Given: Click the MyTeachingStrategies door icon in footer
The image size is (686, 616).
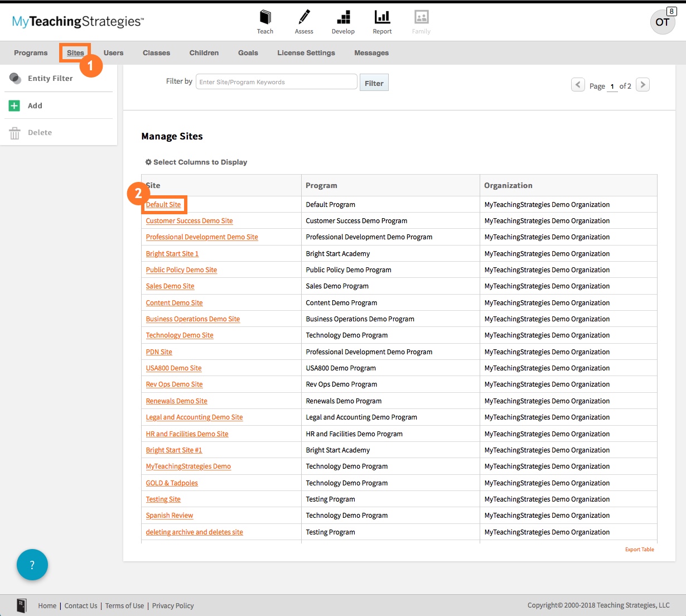Looking at the screenshot, I should coord(21,605).
